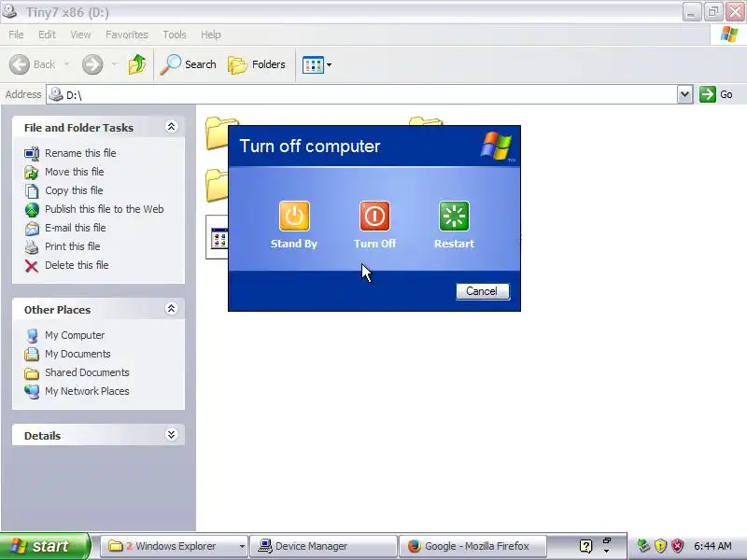Collapse the Other Places panel
The height and width of the screenshot is (560, 747).
171,309
